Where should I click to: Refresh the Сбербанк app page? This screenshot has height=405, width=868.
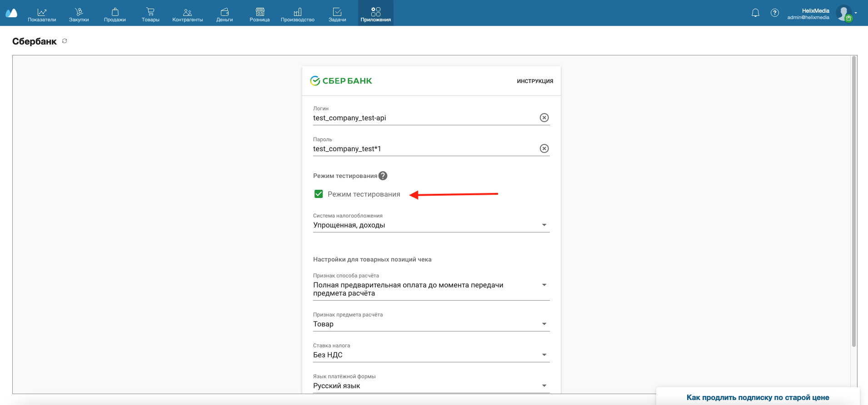[65, 41]
